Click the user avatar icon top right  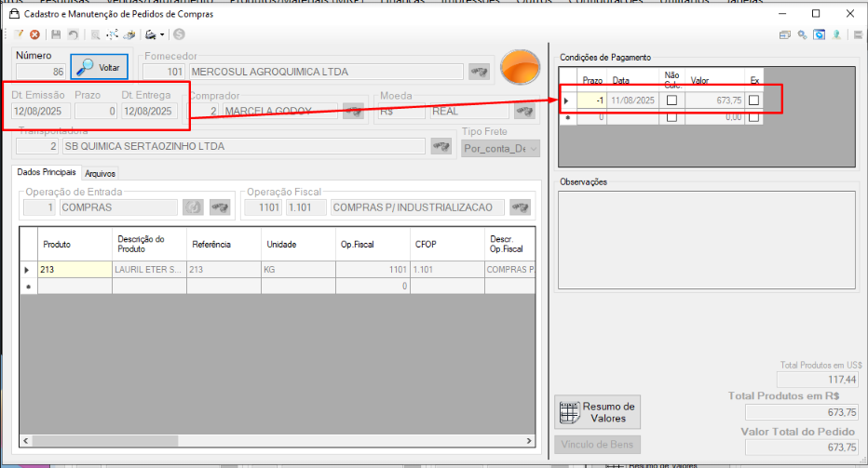[x=836, y=34]
